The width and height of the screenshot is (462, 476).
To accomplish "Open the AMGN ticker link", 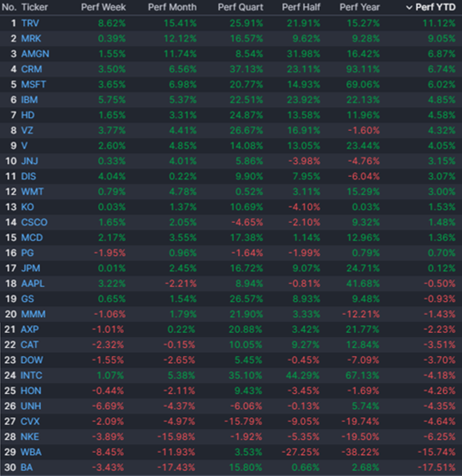I will 35,54.
